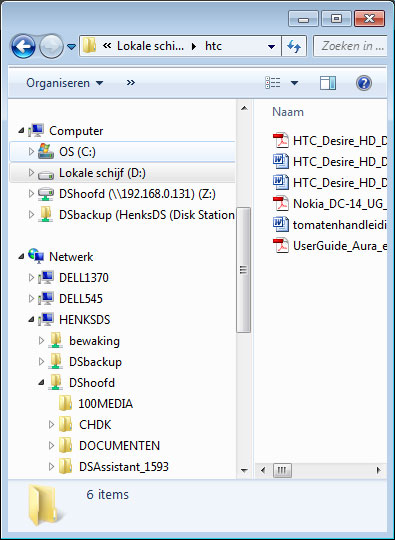This screenshot has width=395, height=540.
Task: Open the view options dropdown arrow
Action: pos(294,83)
